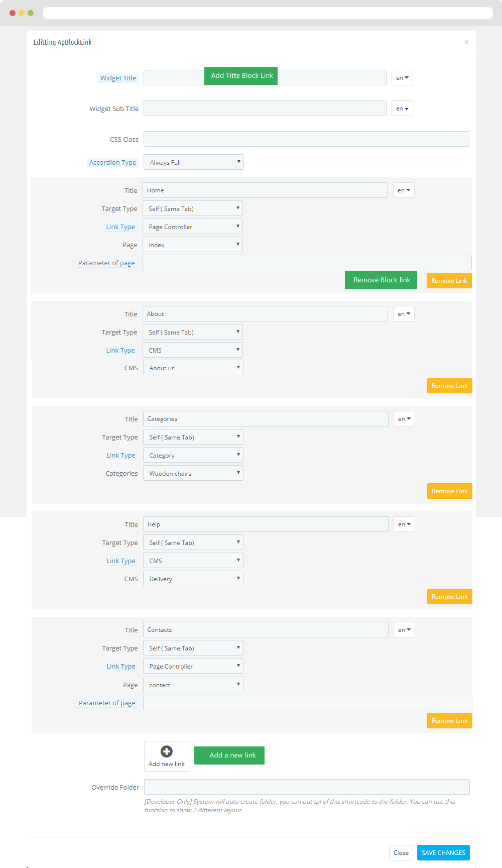
Task: Open the Accordion Type dropdown
Action: [x=193, y=162]
